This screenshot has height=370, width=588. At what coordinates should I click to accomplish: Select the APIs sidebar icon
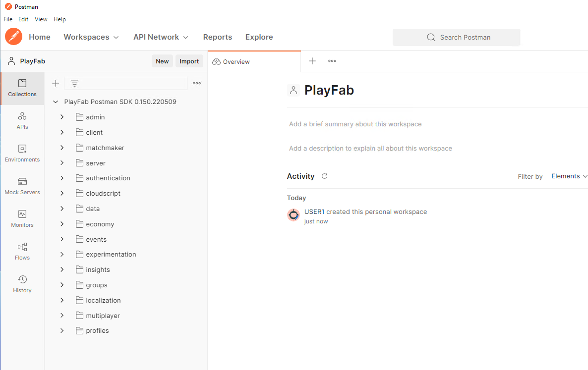(x=22, y=120)
